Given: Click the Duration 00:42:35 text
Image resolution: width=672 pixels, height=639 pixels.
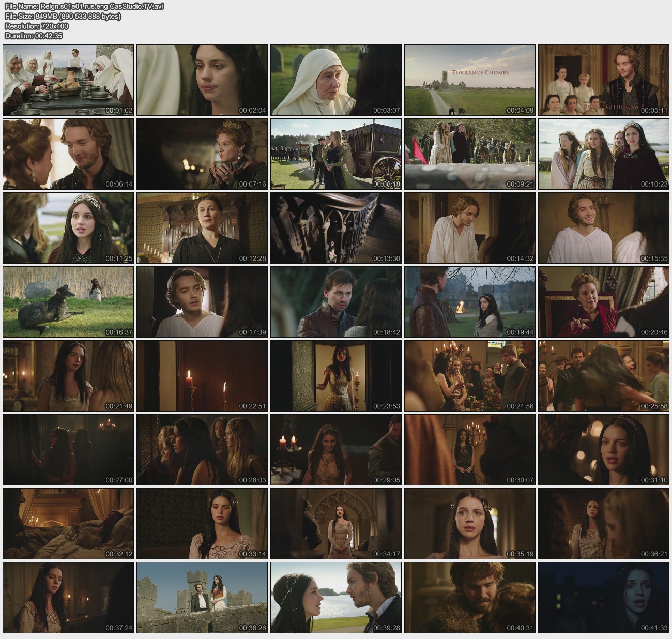Looking at the screenshot, I should (34, 36).
